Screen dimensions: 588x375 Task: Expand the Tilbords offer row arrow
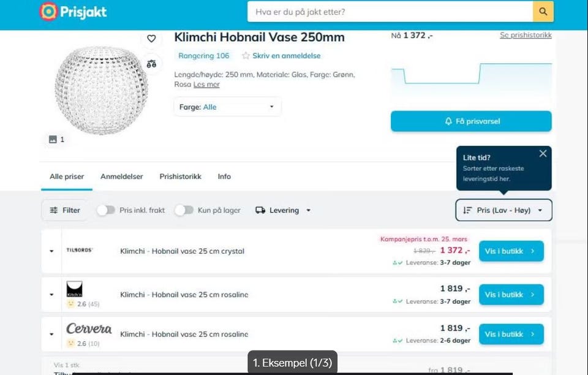point(51,251)
